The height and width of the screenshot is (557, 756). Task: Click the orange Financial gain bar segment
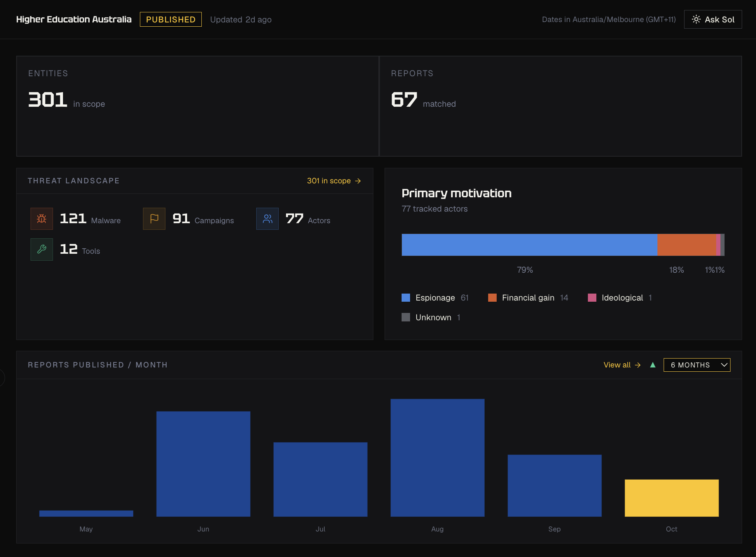[x=687, y=245]
